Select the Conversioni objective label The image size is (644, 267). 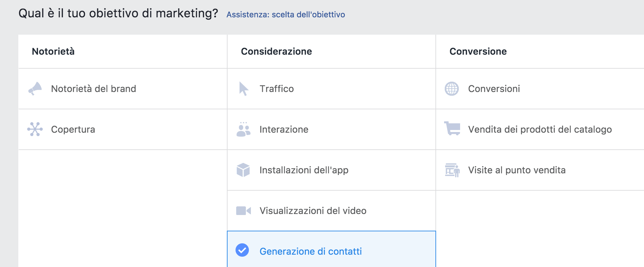494,89
